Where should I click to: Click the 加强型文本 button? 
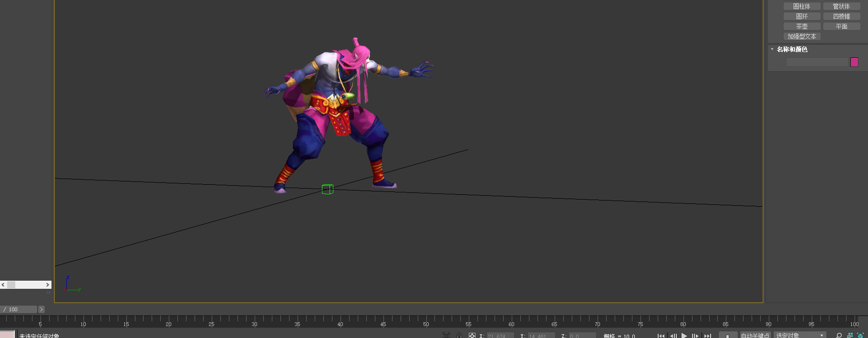[x=802, y=36]
